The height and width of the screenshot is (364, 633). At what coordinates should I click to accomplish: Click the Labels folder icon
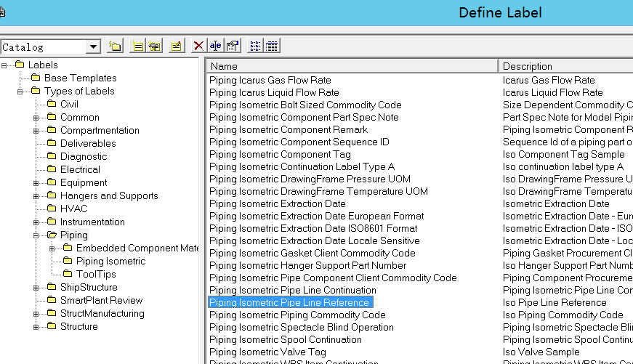pyautogui.click(x=20, y=64)
